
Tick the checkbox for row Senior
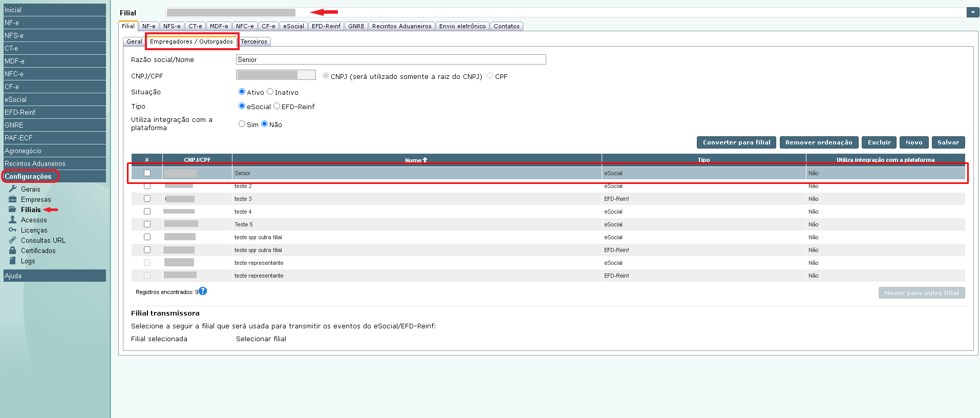click(147, 173)
